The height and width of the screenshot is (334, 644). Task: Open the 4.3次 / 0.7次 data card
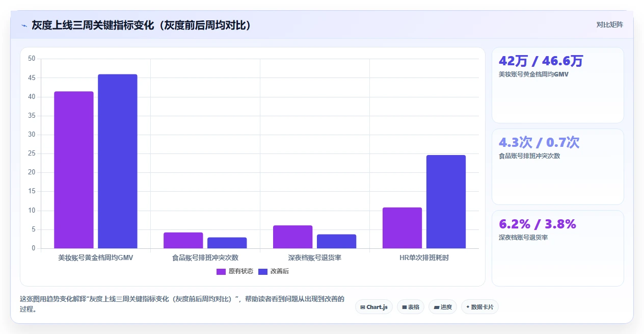[557, 167]
